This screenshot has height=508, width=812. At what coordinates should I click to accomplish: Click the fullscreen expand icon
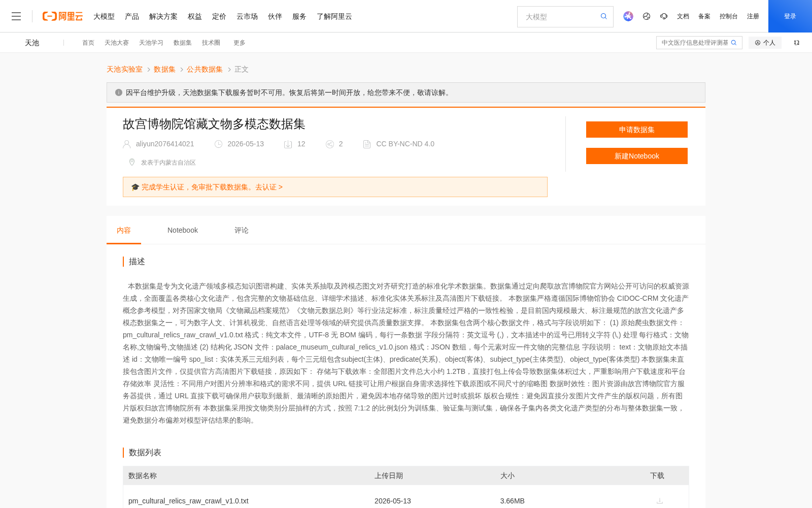coord(797,43)
